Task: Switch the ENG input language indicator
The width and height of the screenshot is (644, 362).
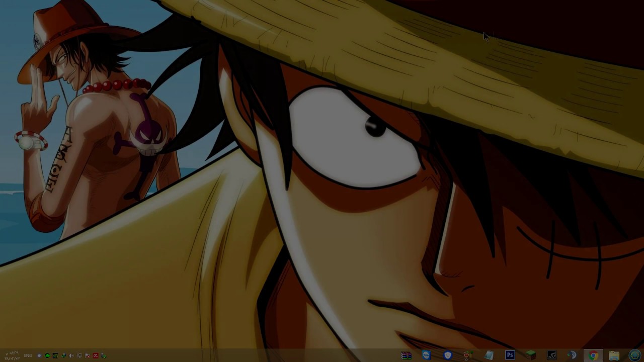Action: 28,355
